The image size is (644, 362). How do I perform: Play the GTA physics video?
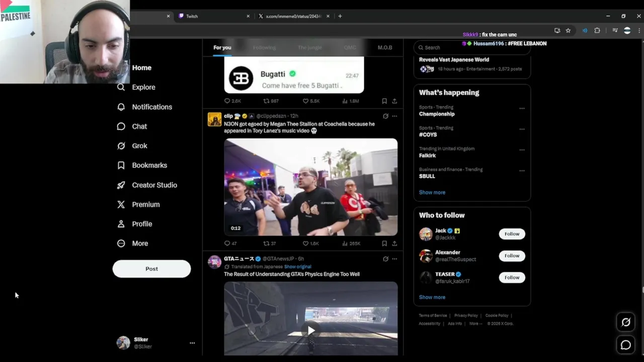(311, 330)
